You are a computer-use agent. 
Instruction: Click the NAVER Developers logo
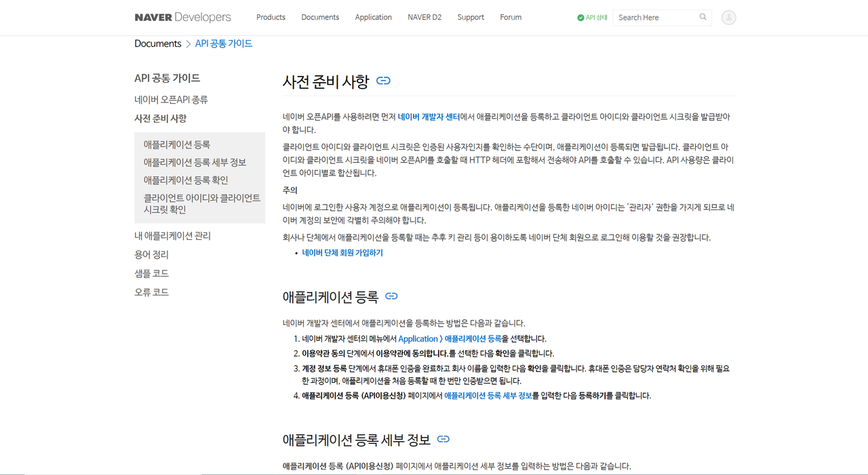[x=182, y=18]
